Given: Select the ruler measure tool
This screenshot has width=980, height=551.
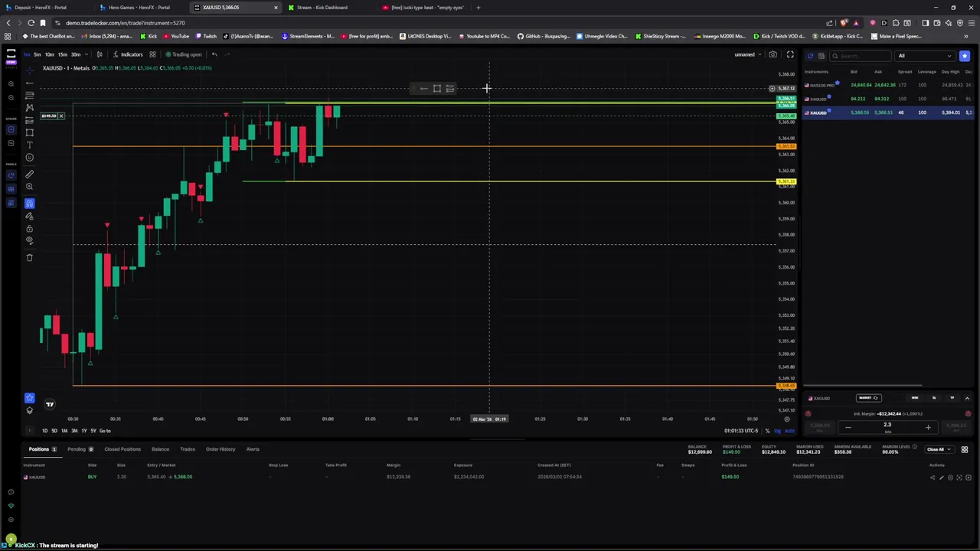Looking at the screenshot, I should pyautogui.click(x=29, y=174).
